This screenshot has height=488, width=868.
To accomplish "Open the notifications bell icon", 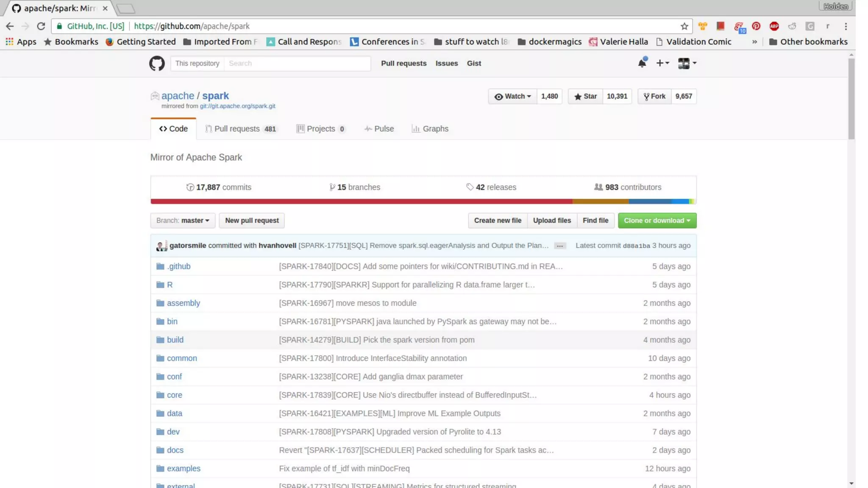I will click(x=642, y=64).
